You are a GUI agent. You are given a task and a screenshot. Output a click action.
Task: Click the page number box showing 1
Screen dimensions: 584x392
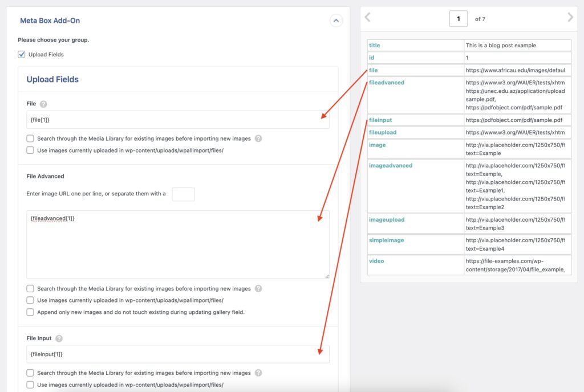(458, 18)
